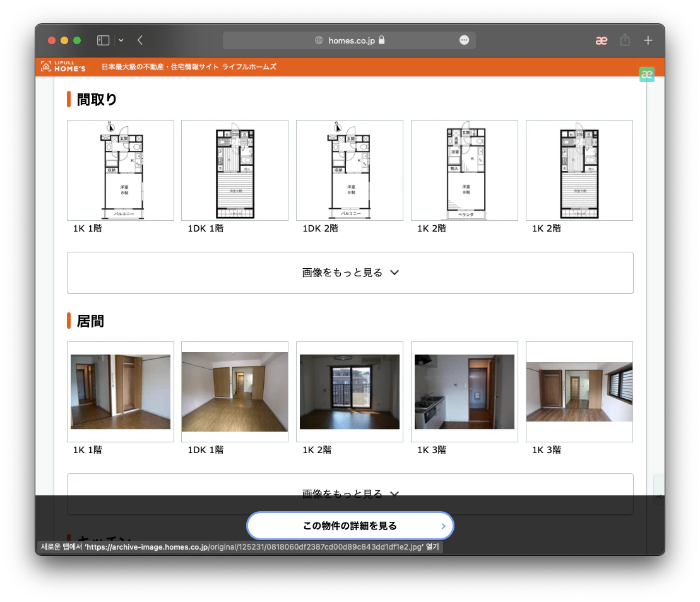Image resolution: width=700 pixels, height=602 pixels.
Task: Go back with the back arrow
Action: (139, 40)
